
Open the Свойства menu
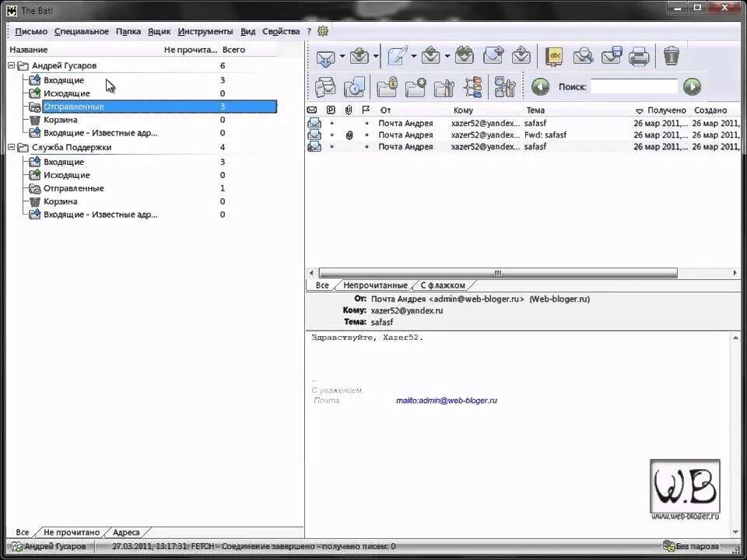281,31
